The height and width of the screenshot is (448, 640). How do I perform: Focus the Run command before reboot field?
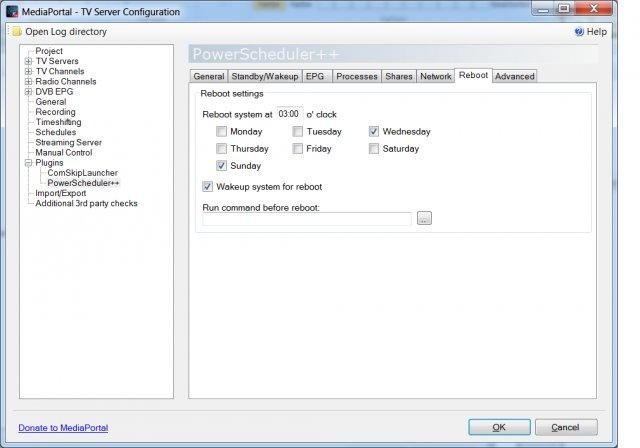pos(307,219)
